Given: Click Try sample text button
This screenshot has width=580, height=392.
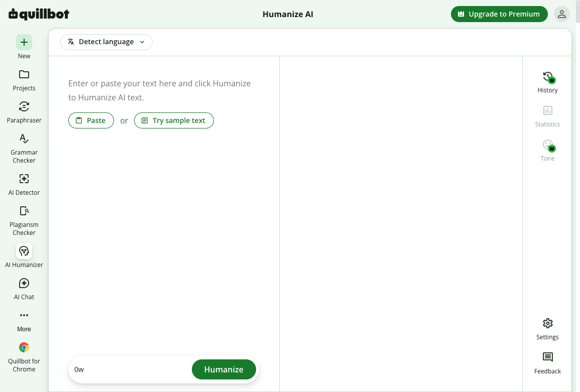Looking at the screenshot, I should pos(174,120).
